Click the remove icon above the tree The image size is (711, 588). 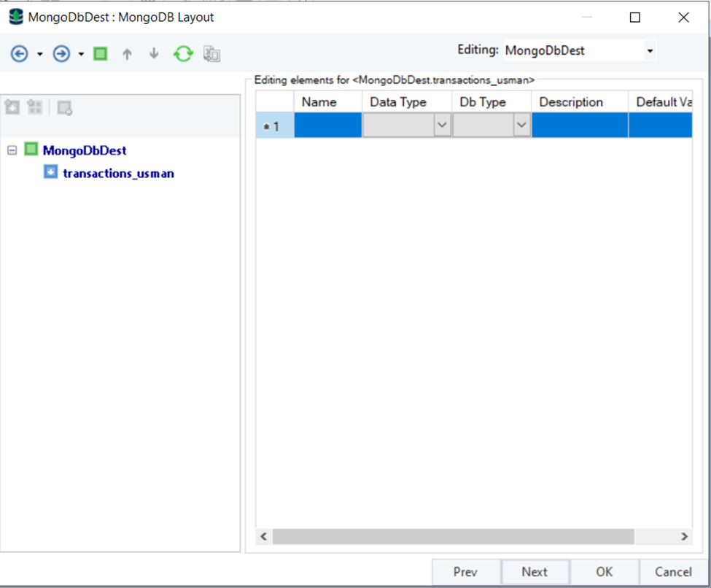click(x=65, y=108)
